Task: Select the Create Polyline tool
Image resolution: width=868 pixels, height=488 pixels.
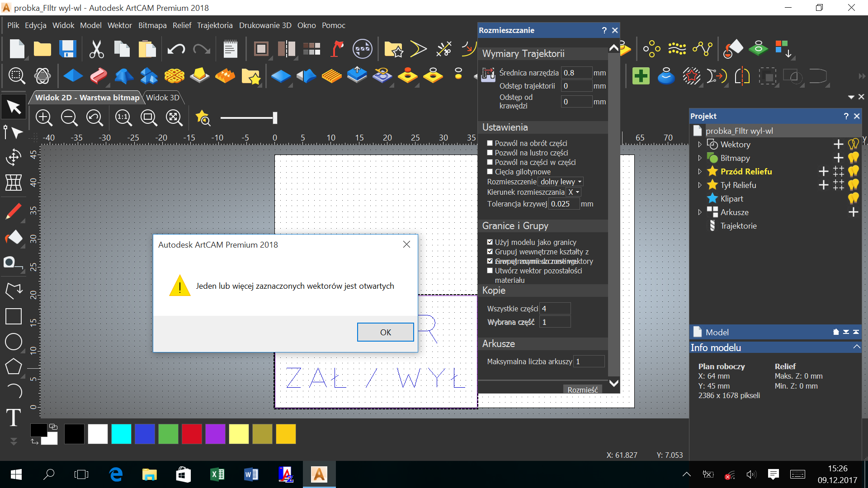Action: [14, 291]
